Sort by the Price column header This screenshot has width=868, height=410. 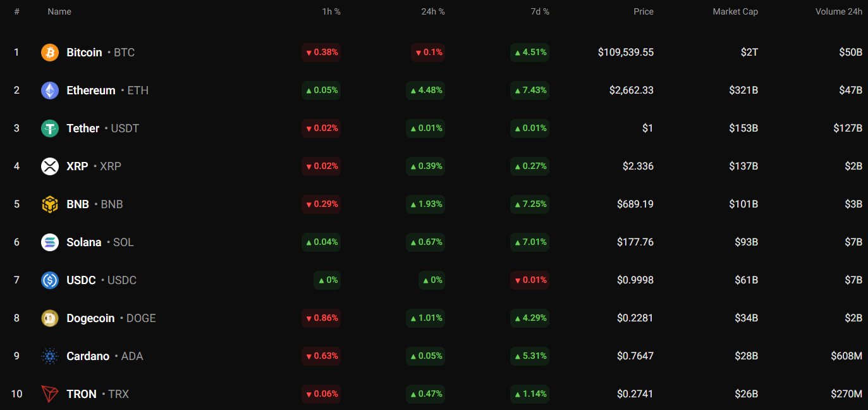(x=644, y=11)
